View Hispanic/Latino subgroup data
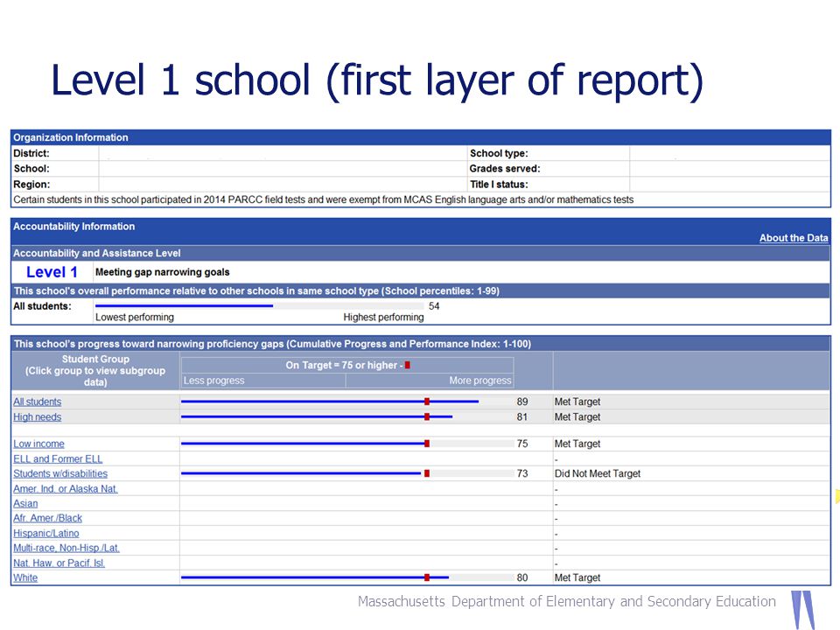The image size is (840, 630). pyautogui.click(x=46, y=533)
